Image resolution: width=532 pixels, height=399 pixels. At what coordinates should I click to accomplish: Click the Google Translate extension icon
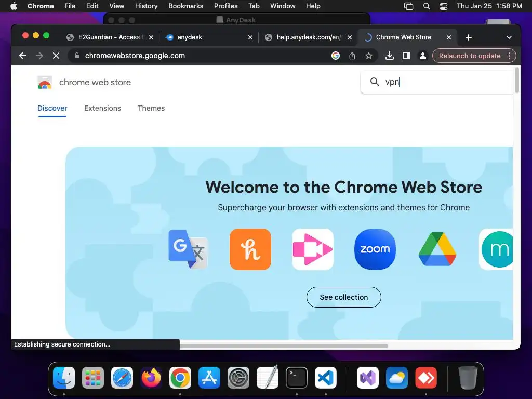pyautogui.click(x=188, y=249)
